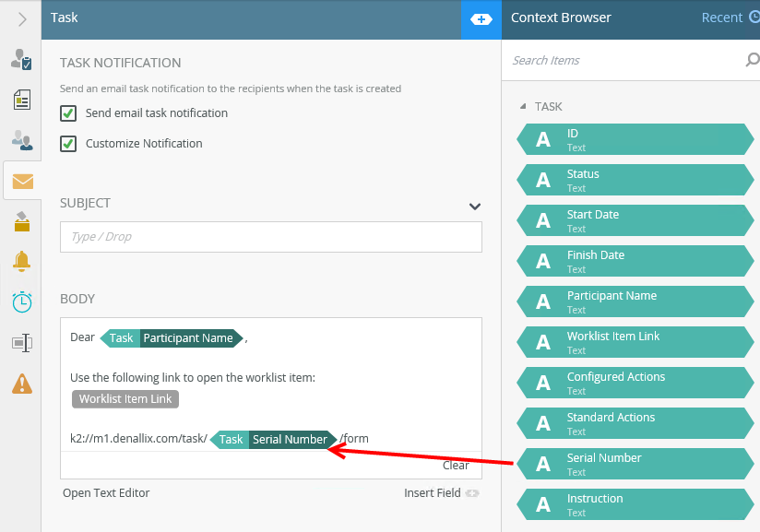Open the warning triangle errors icon

(x=22, y=383)
